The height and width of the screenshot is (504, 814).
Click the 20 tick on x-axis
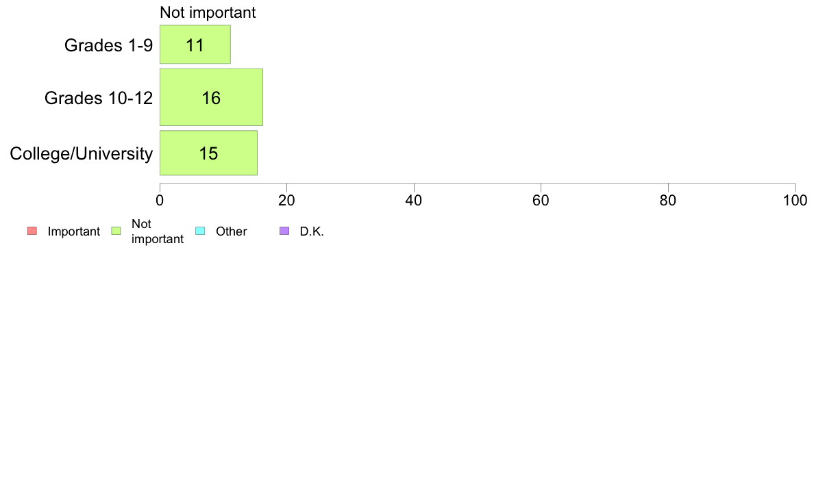pyautogui.click(x=286, y=201)
